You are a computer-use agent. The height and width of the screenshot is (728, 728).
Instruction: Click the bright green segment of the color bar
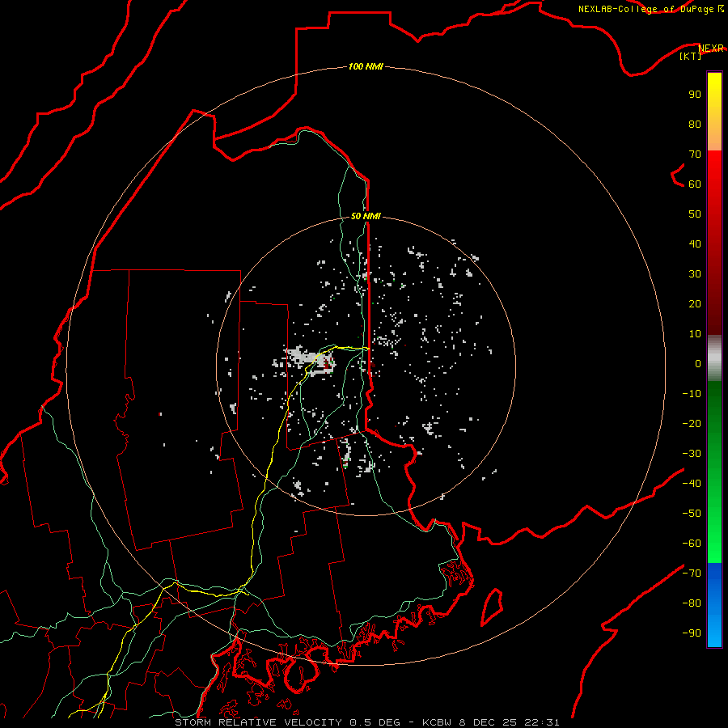[714, 472]
